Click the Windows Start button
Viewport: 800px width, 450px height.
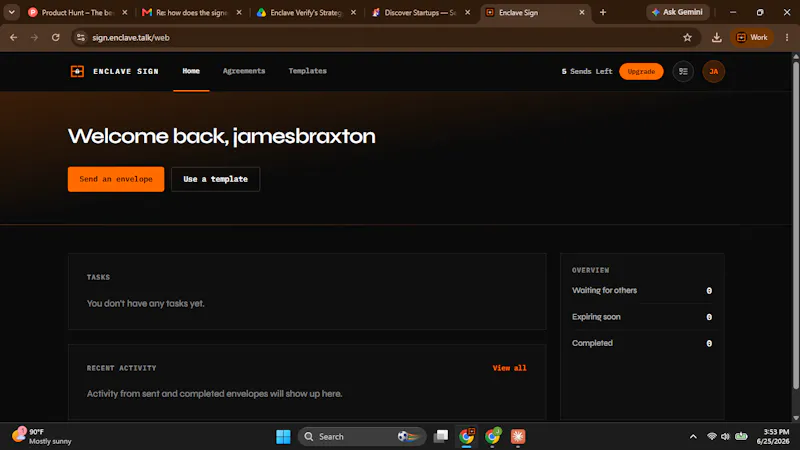[283, 437]
